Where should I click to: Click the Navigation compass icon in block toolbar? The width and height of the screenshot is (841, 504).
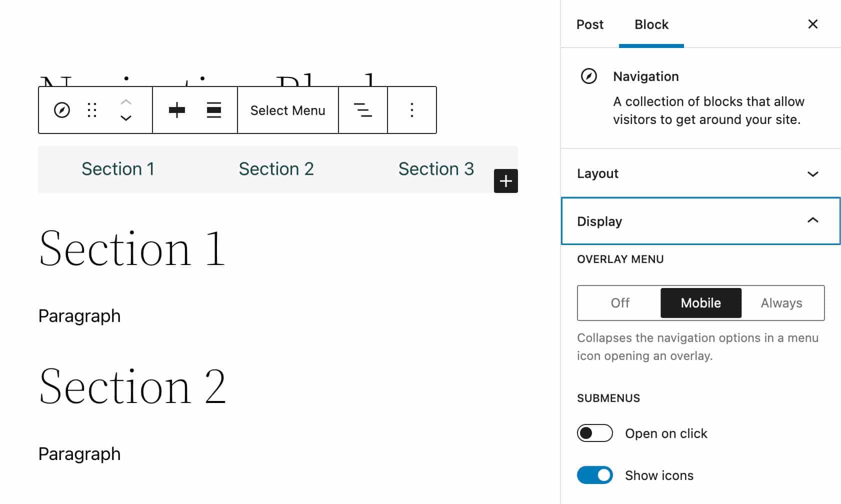(62, 110)
